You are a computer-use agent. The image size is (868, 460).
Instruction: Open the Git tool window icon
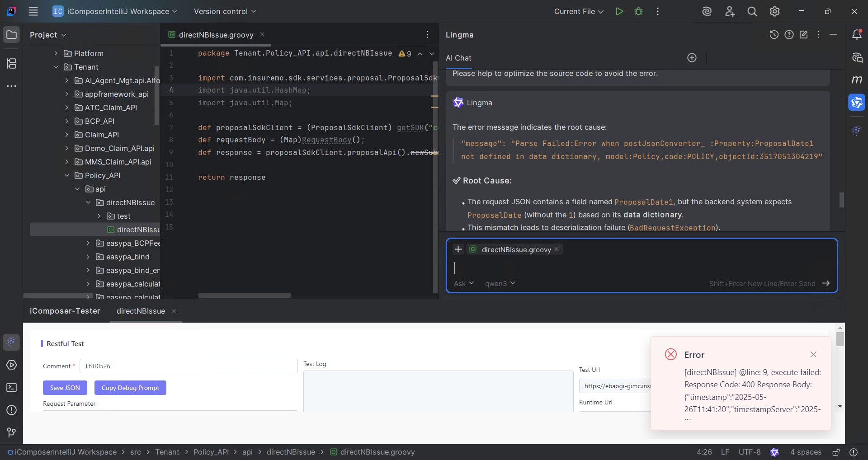point(11,432)
